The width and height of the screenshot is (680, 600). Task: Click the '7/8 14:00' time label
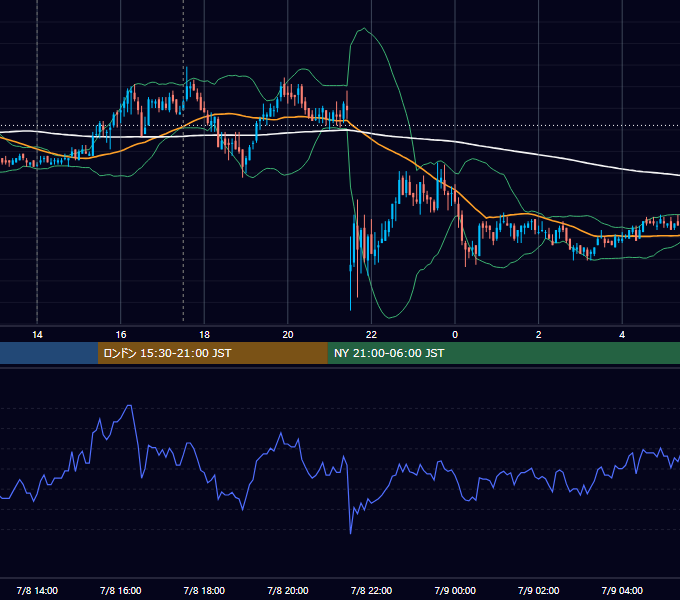tap(37, 590)
